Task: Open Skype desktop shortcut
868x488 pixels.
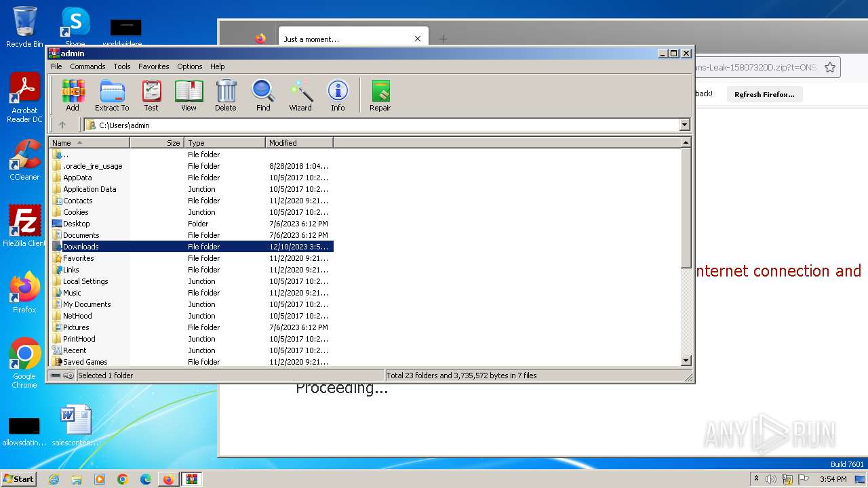Action: [75, 27]
